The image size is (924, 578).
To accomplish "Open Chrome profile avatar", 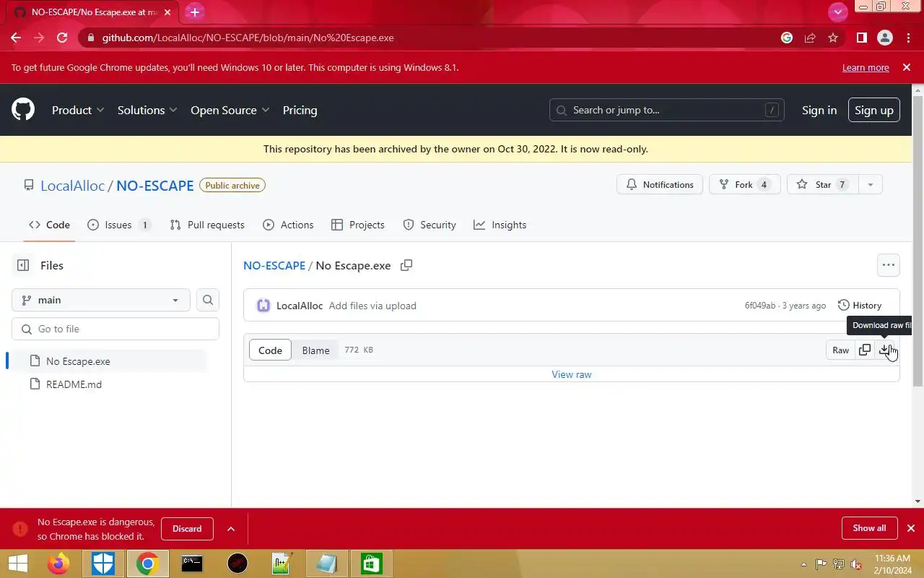I will pos(884,38).
